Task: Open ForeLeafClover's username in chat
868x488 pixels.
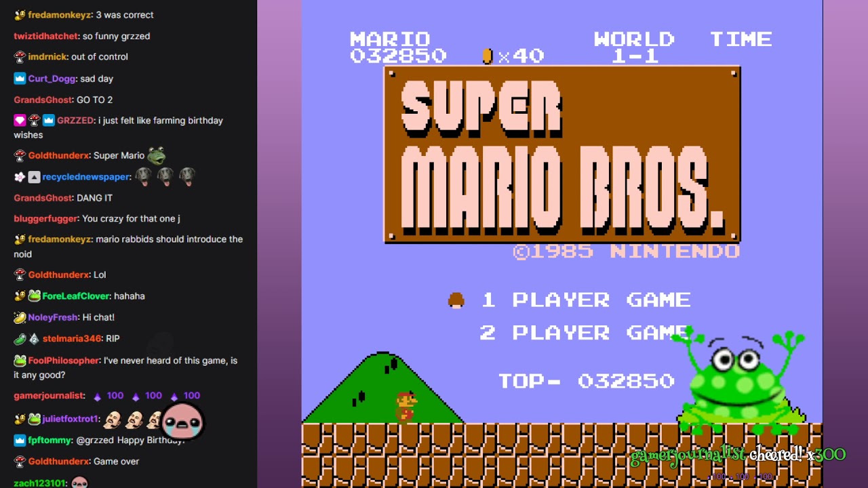Action: 75,296
